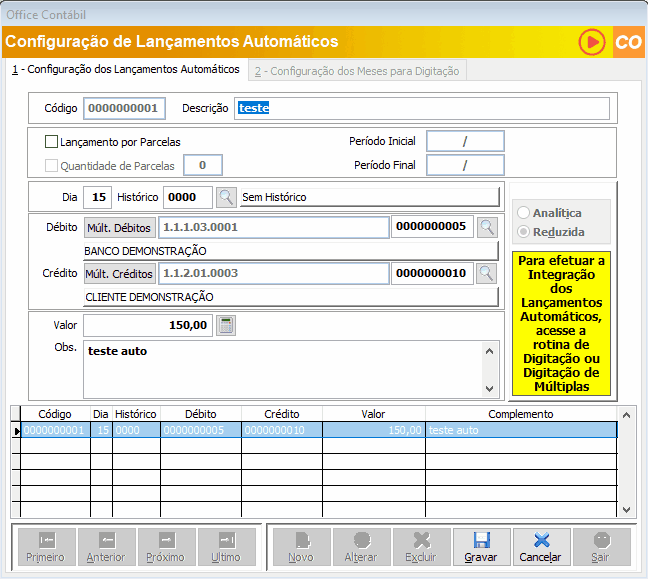Viewport: 648px width, 579px height.
Task: Select the Configuração dos Lançamentos Automáticos tab
Action: coord(125,70)
